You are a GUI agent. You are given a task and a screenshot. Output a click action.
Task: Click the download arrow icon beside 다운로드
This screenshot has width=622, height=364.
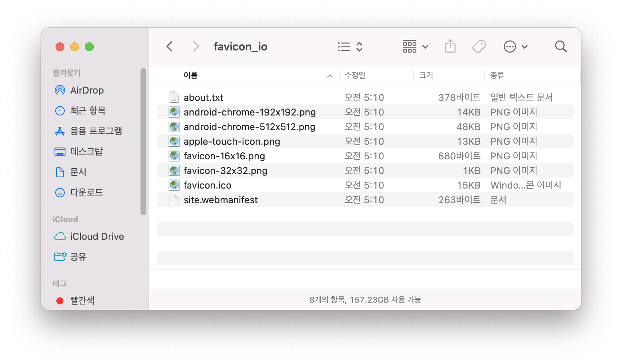point(60,192)
